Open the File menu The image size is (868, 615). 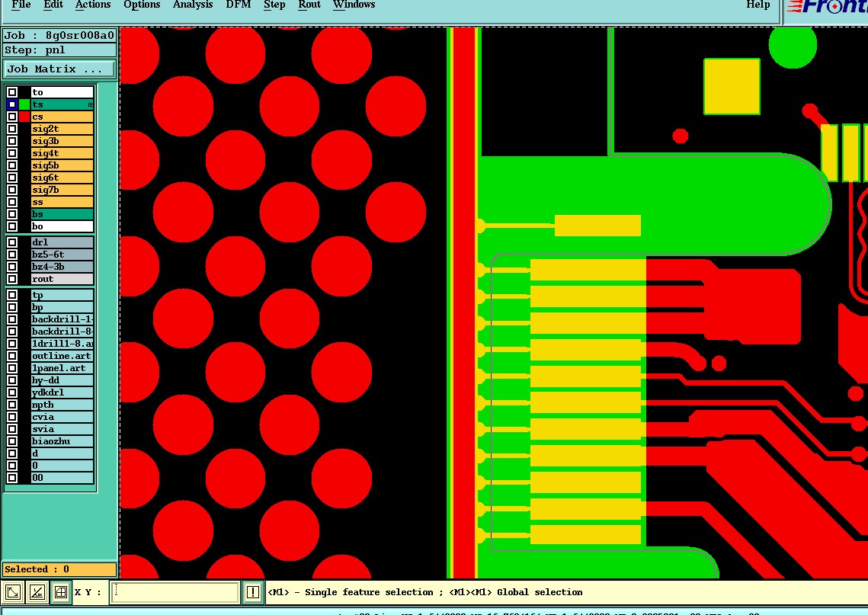(x=21, y=5)
